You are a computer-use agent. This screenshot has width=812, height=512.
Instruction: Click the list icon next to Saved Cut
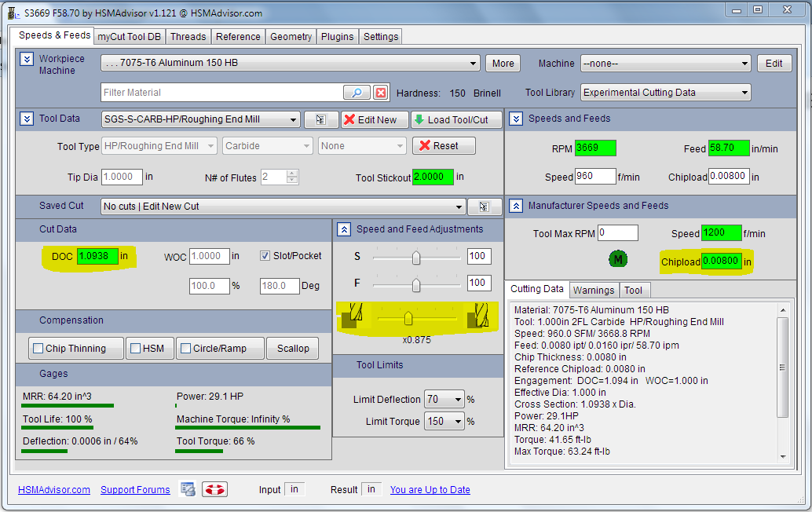tap(485, 207)
